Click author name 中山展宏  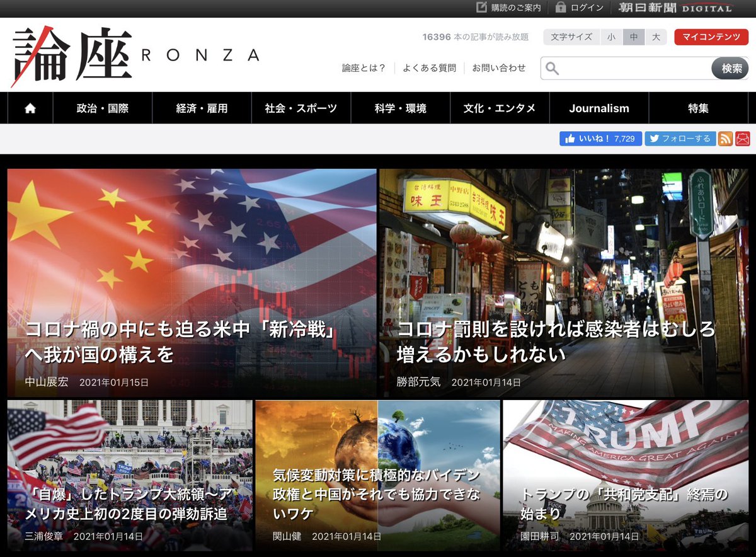pos(47,382)
